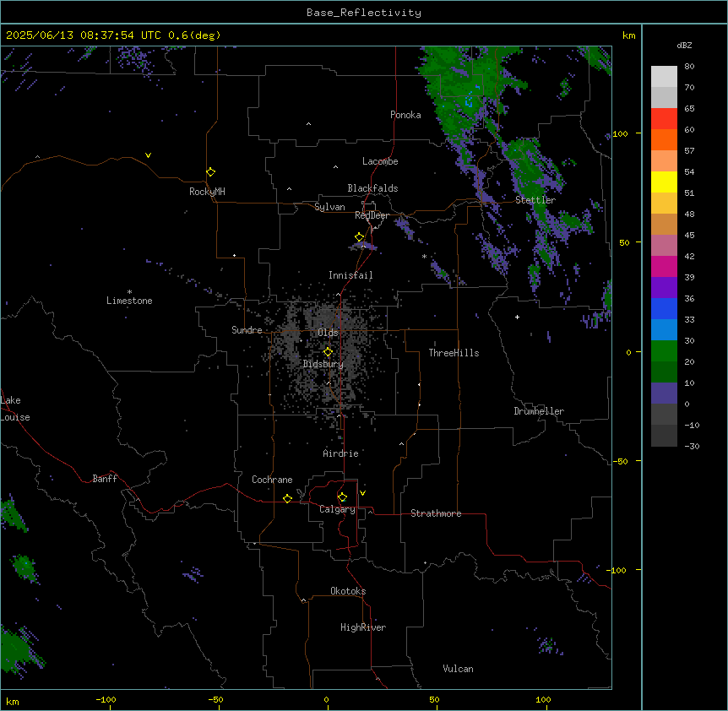Click the blue 33-36 dBZ legend swatch
Image resolution: width=728 pixels, height=711 pixels.
pos(664,308)
